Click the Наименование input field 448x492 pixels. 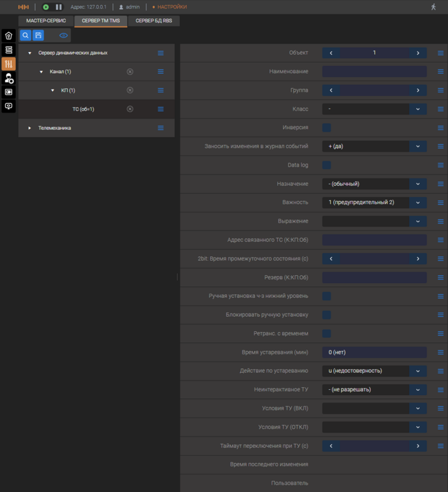pyautogui.click(x=374, y=72)
